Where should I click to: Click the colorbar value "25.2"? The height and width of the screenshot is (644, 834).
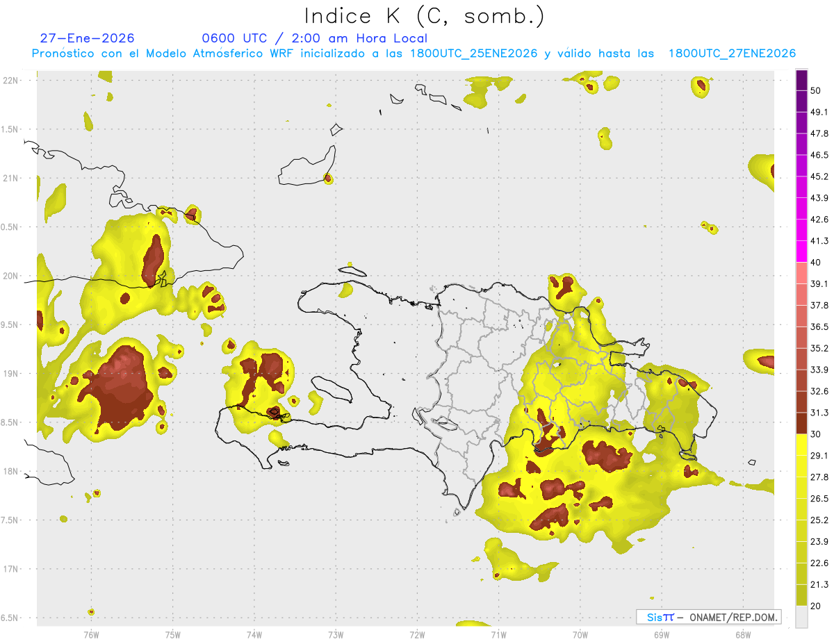(x=819, y=520)
